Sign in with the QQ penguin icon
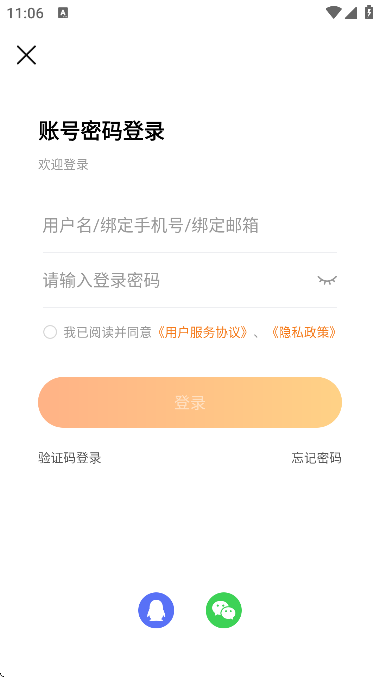 (x=156, y=610)
